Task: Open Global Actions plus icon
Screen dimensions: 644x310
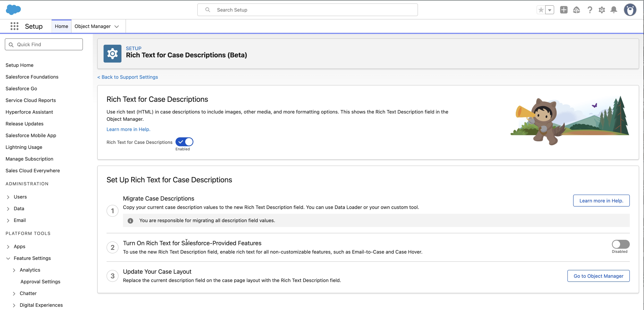Action: (x=564, y=10)
